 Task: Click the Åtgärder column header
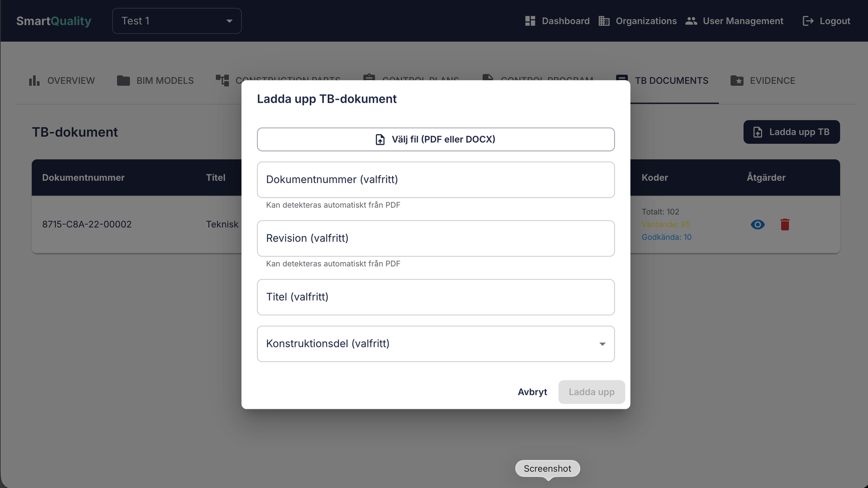[x=766, y=178]
